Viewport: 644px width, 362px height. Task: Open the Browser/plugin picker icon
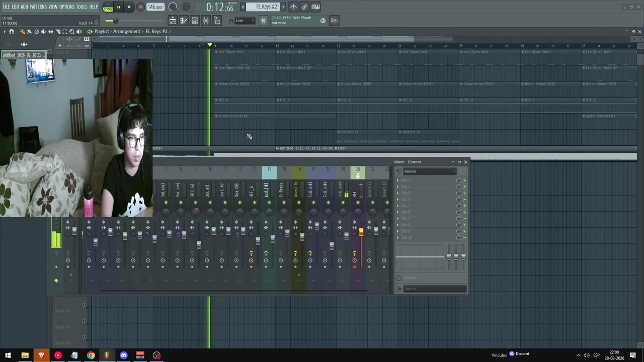click(217, 21)
